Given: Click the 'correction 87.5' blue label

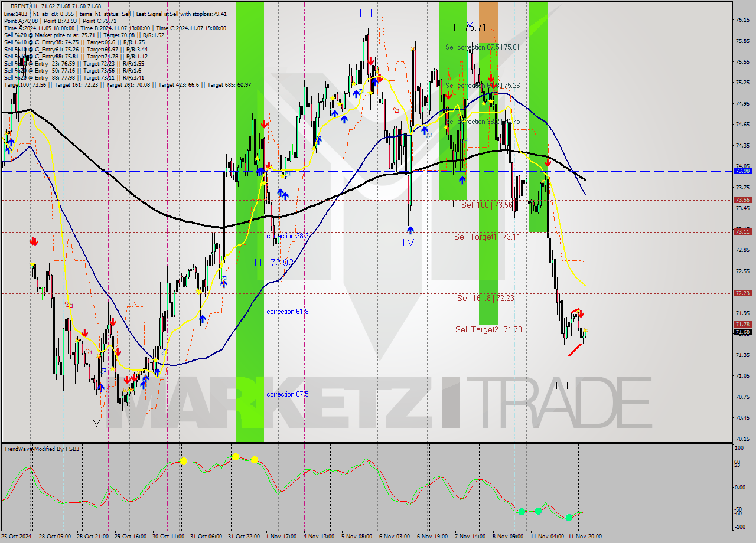Looking at the screenshot, I should pos(288,394).
